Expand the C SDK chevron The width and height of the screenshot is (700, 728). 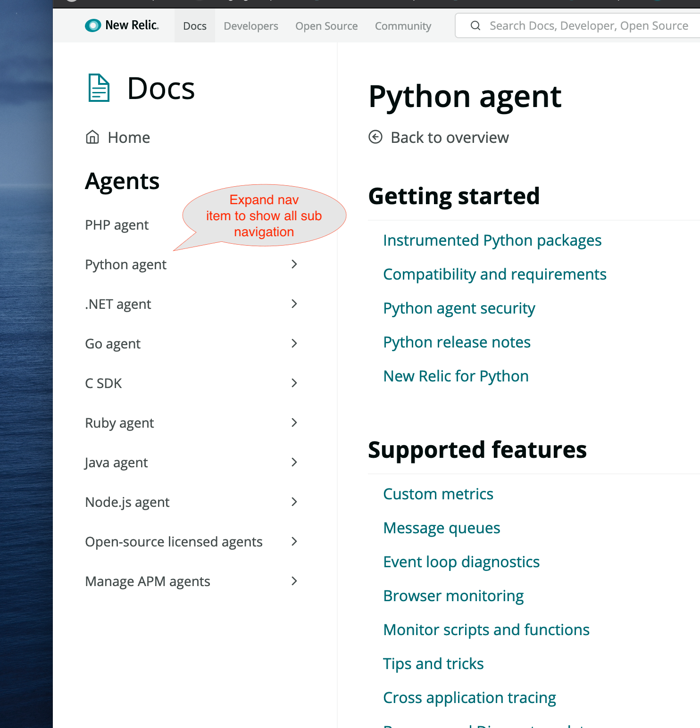click(294, 383)
